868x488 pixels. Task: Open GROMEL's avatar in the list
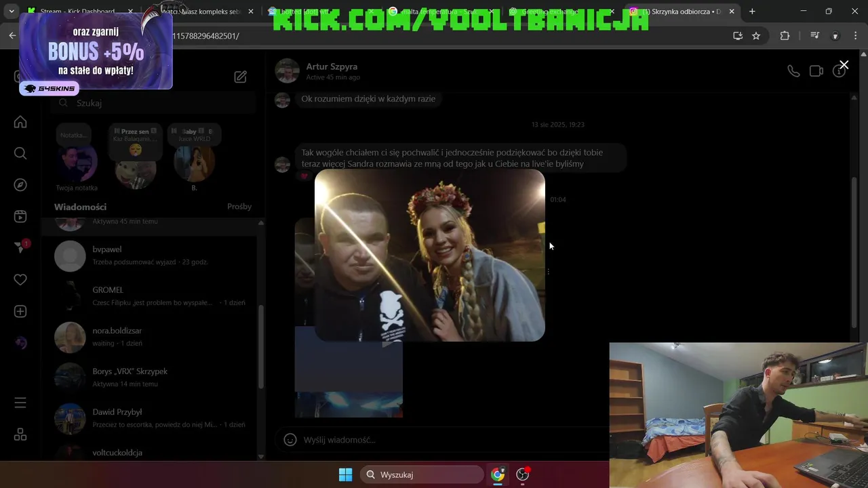point(70,296)
